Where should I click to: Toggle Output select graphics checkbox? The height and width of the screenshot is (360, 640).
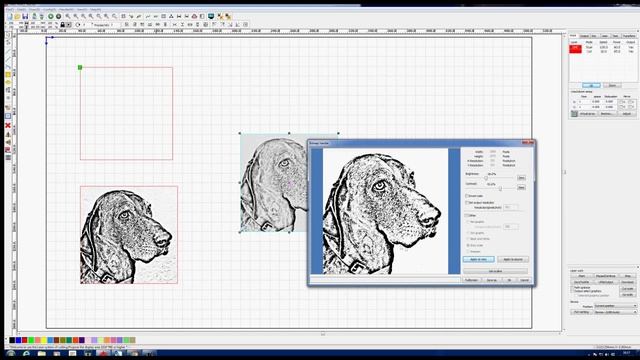(x=572, y=291)
